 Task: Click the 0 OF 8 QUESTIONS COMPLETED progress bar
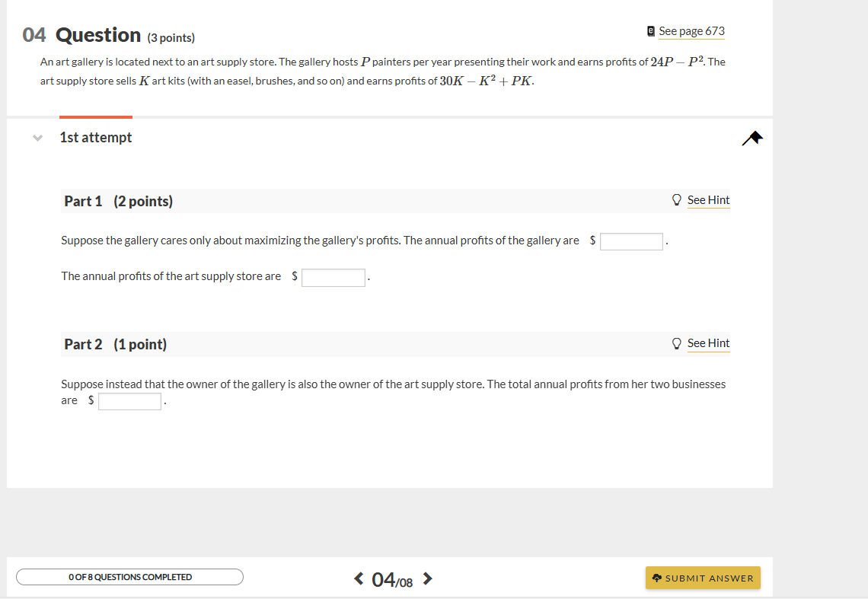click(x=129, y=577)
